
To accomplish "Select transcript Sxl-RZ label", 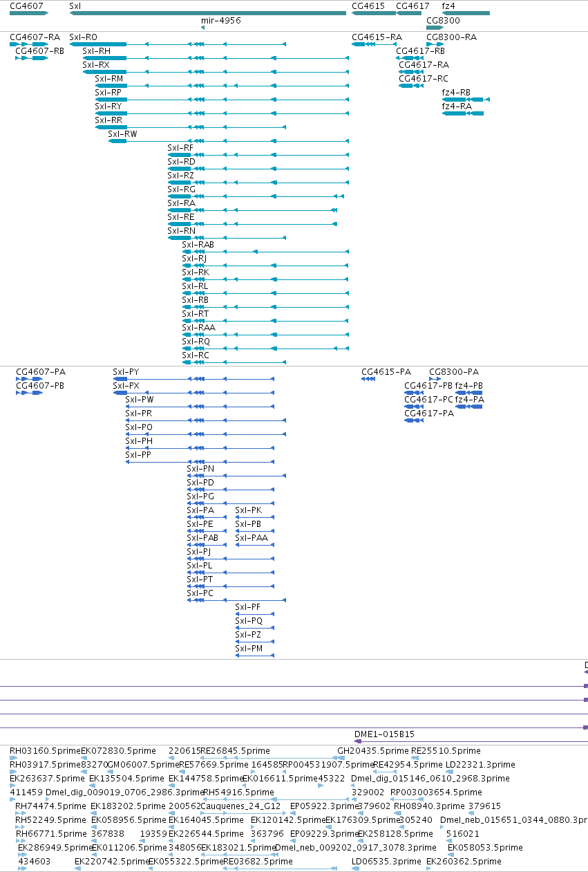I will [180, 176].
